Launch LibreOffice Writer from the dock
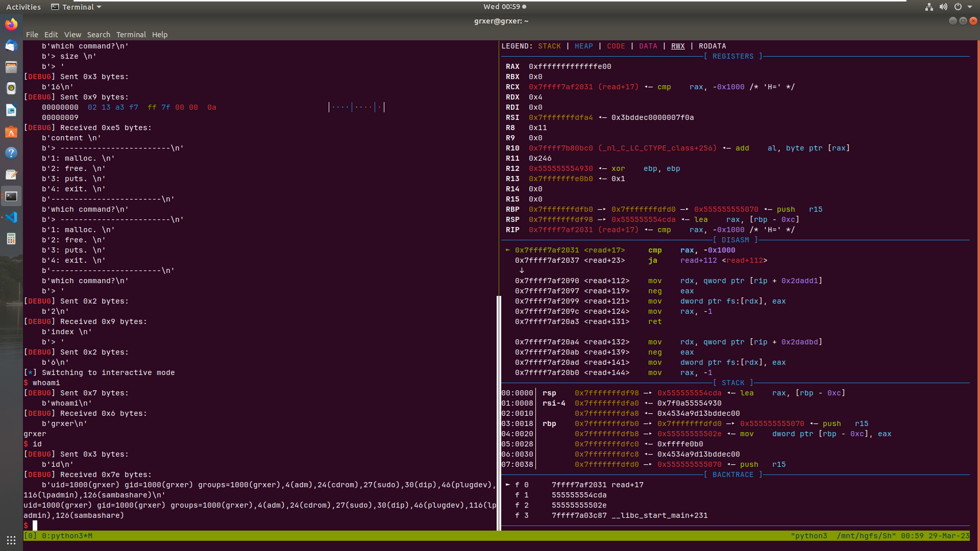 tap(11, 110)
